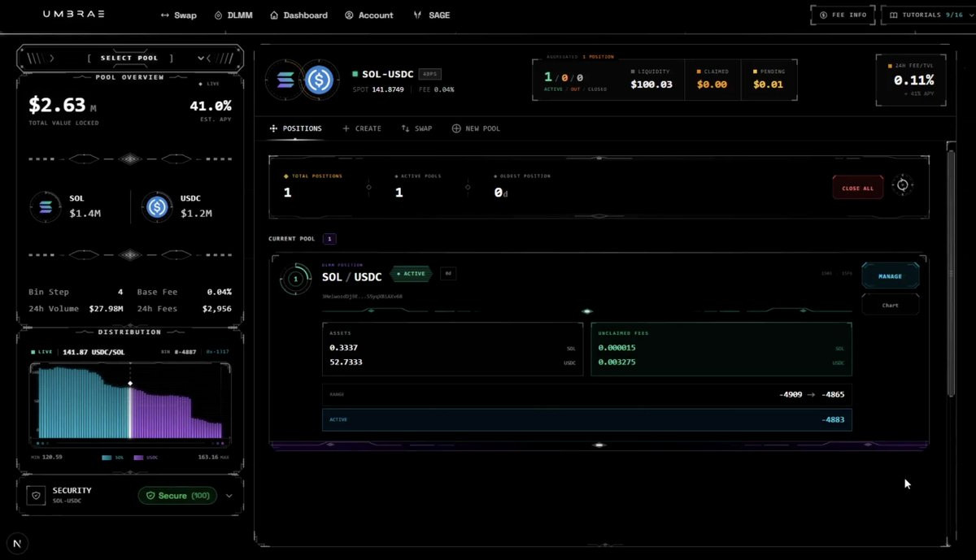Image resolution: width=976 pixels, height=560 pixels.
Task: Click the SOL token icon in Pool Overview
Action: point(45,206)
